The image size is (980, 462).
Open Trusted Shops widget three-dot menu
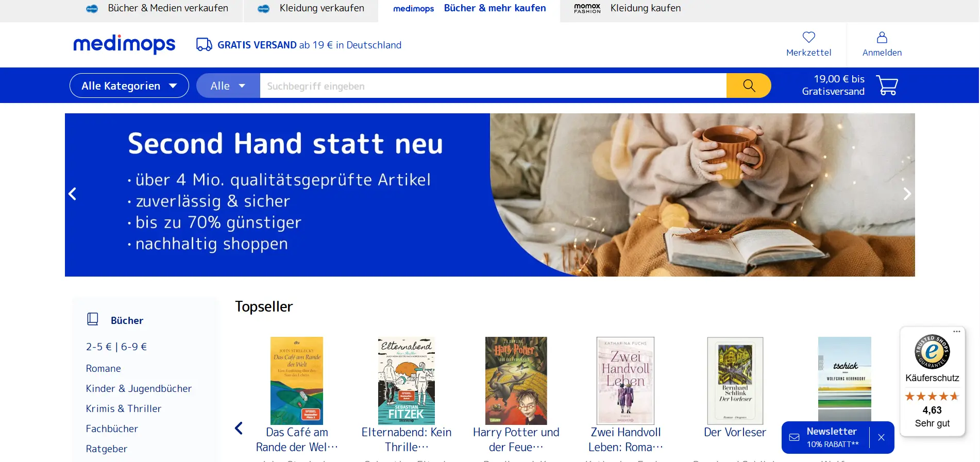click(956, 331)
